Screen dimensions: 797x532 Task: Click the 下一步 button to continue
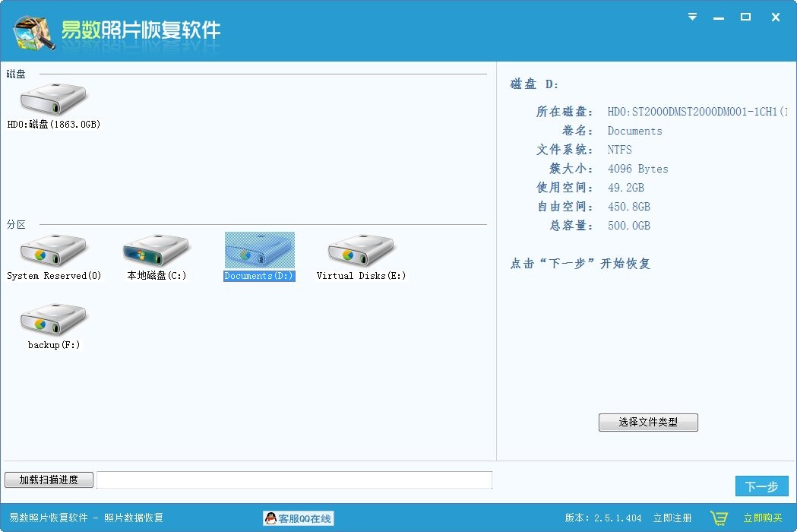761,486
